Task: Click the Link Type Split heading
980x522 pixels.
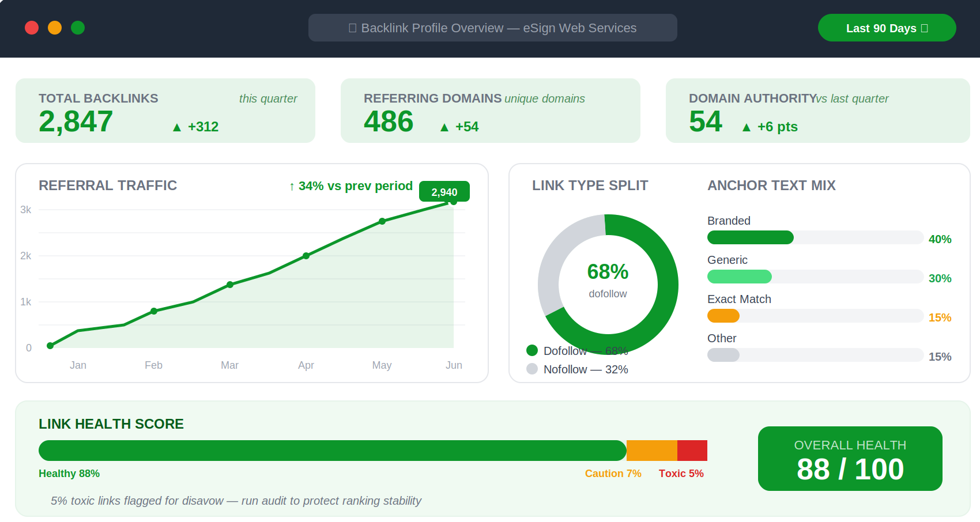Action: point(590,186)
